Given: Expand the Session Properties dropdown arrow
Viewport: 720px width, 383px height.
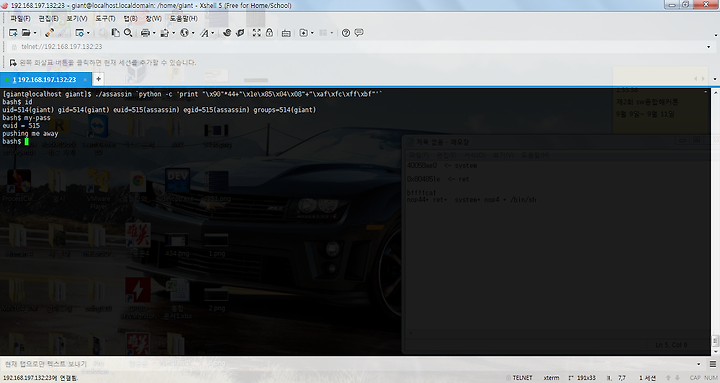Looking at the screenshot, I should (x=88, y=33).
